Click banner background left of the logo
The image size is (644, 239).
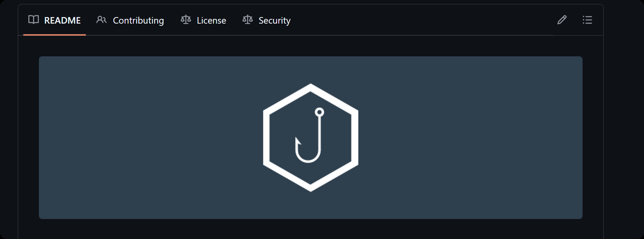145,138
